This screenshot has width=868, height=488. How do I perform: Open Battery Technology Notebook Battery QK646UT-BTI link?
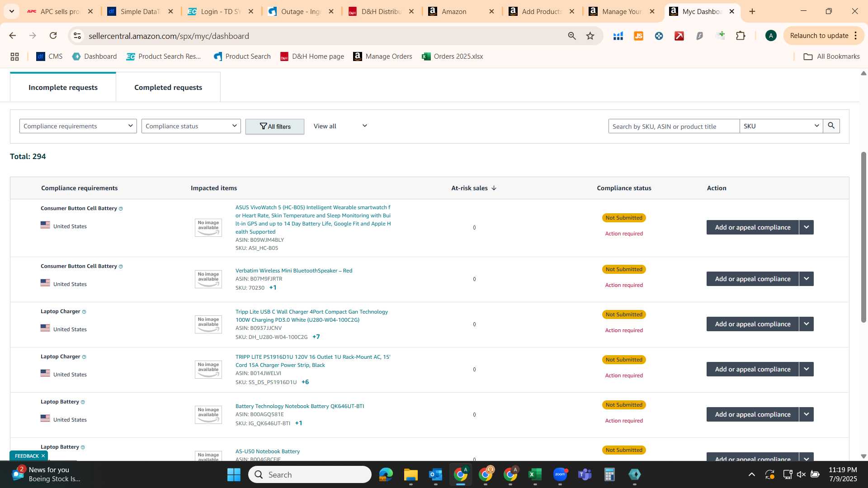tap(299, 406)
